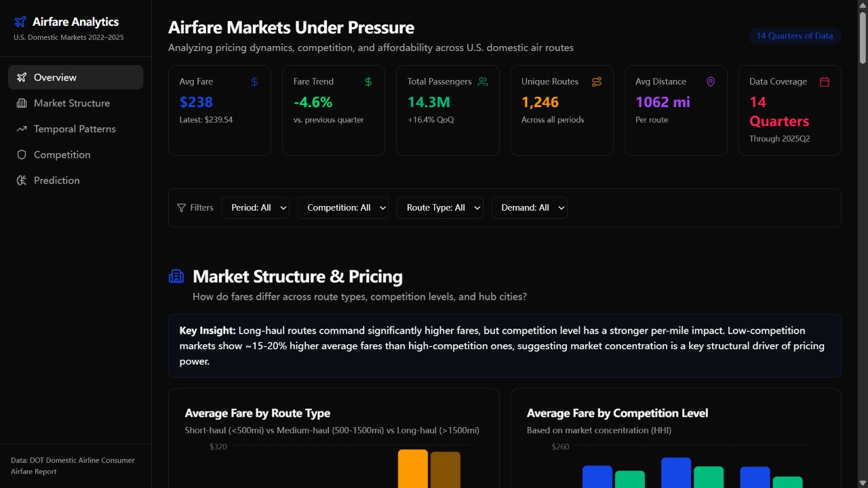Click the 'Key Insight:' label
The image size is (868, 488).
click(208, 331)
